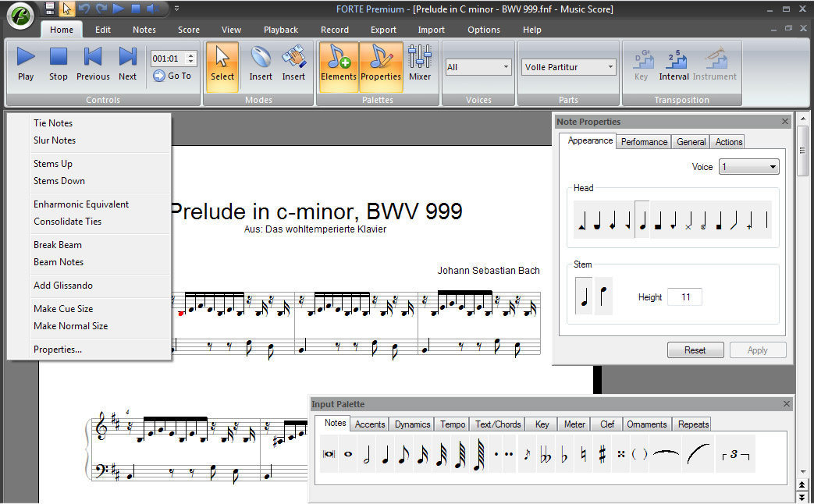Click the composer text 'Johann Sebastian Bach'
The width and height of the screenshot is (814, 504).
[x=489, y=271]
